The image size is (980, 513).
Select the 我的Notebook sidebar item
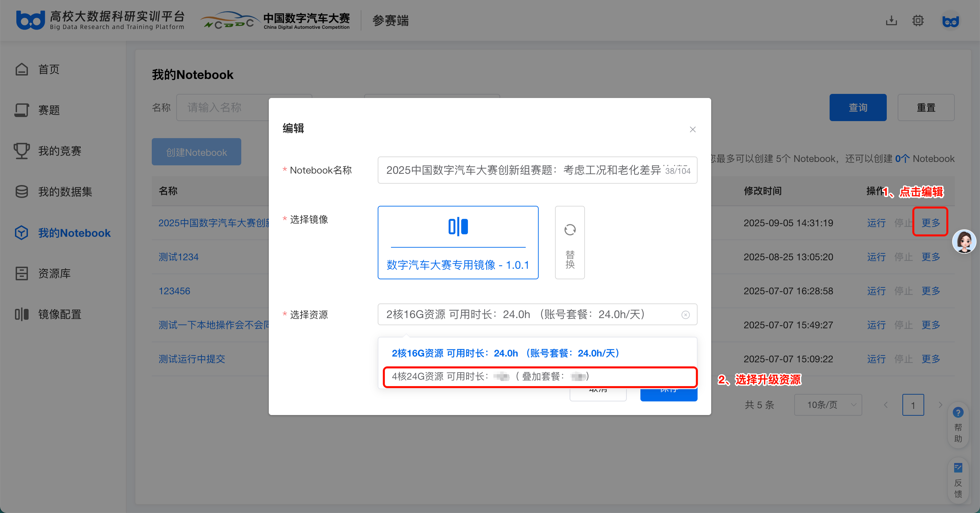pos(63,233)
